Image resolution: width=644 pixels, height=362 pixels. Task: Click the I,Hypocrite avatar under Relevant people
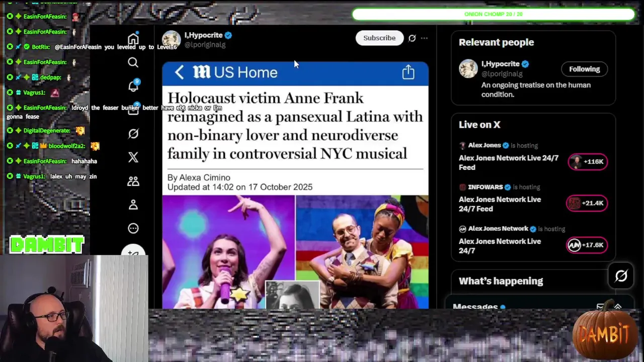[468, 69]
